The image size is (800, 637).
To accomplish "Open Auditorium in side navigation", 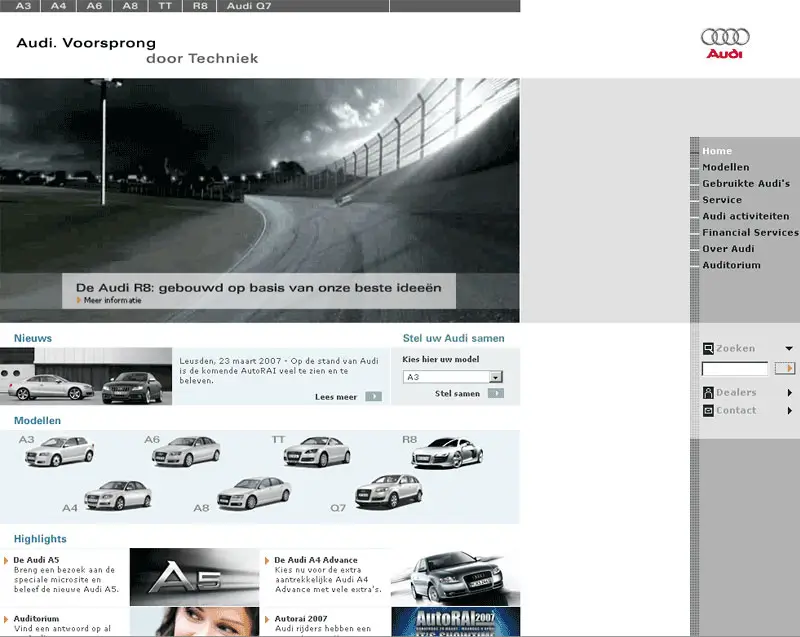I will pos(731,265).
